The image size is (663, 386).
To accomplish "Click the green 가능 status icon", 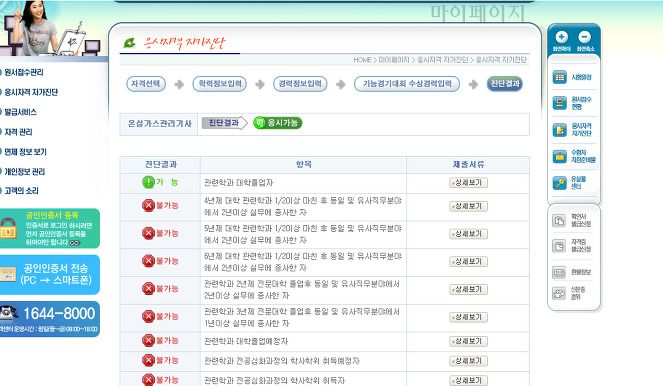I will tap(148, 182).
